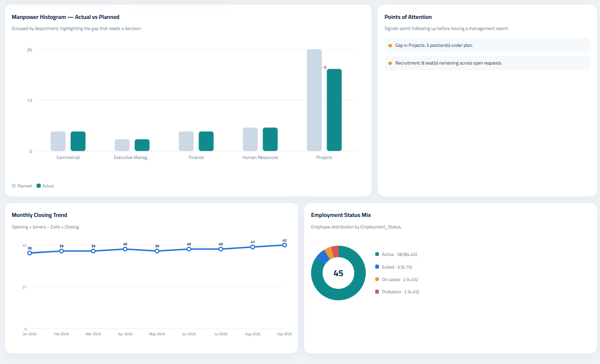
Task: Click the 'Opening + Joiners – Exits = Closing.' subtitle
Action: tap(46, 227)
